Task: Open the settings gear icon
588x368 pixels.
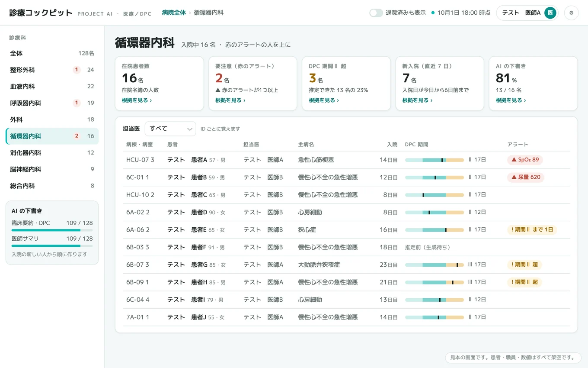Action: click(571, 13)
